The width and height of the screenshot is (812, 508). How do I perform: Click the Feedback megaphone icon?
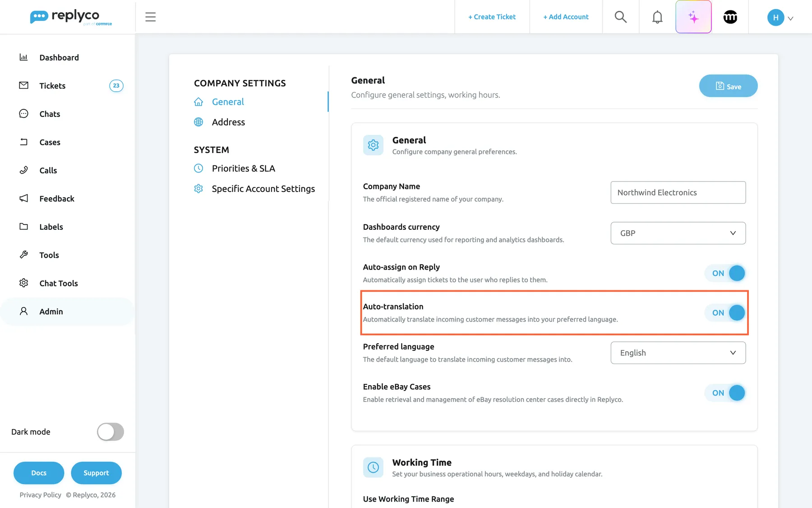24,198
